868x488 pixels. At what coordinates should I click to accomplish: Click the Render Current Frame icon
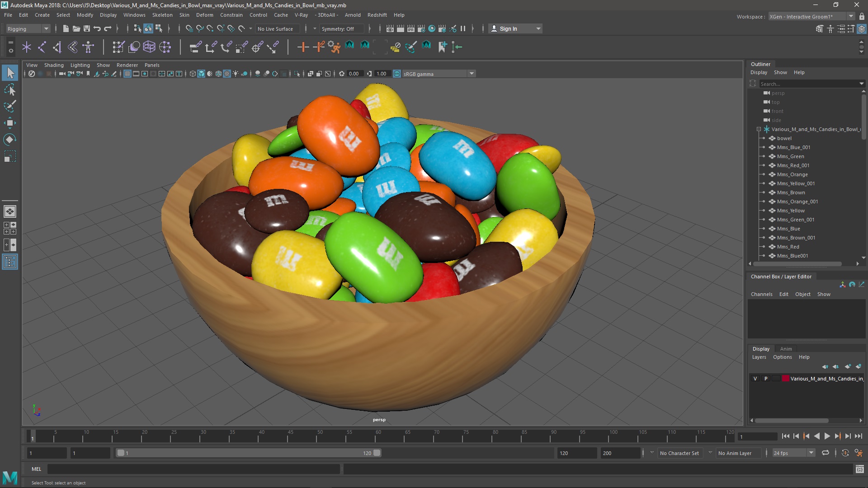tap(401, 28)
